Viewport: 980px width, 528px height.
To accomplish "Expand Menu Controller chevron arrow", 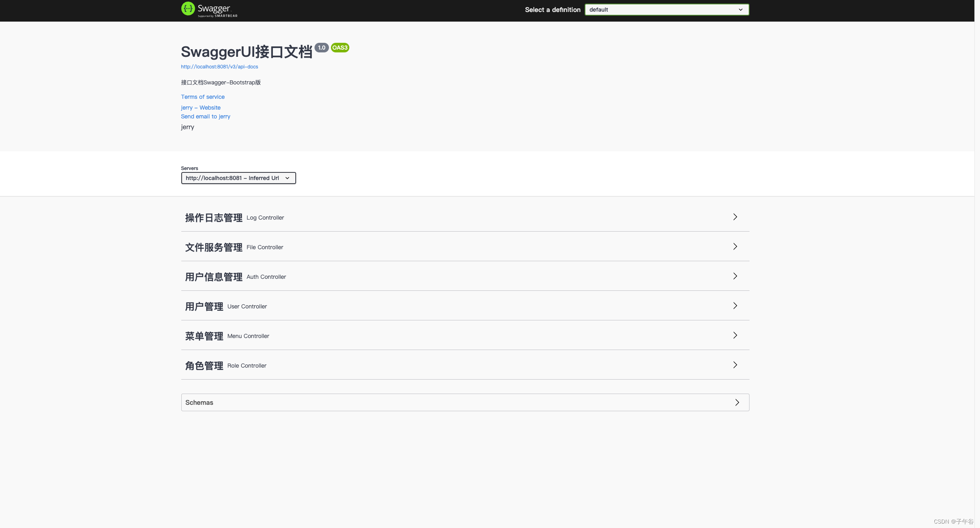I will point(735,335).
